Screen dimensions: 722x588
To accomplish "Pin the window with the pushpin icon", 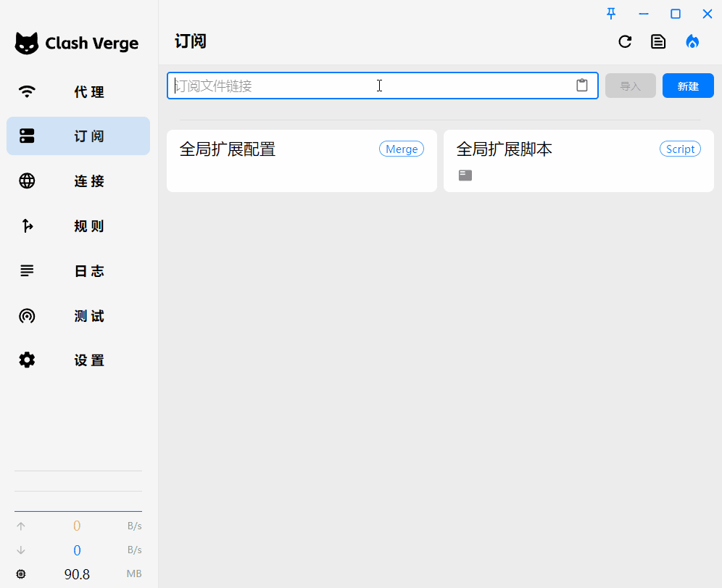I will pos(611,14).
